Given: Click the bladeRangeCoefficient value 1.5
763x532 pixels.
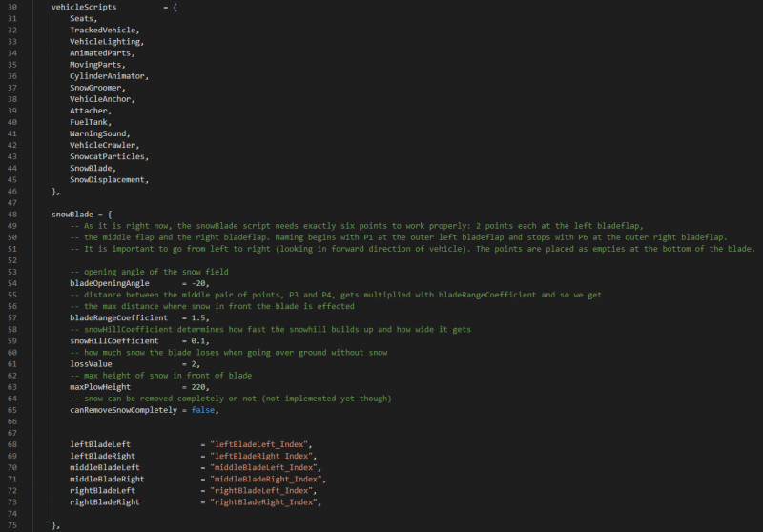Looking at the screenshot, I should [198, 317].
